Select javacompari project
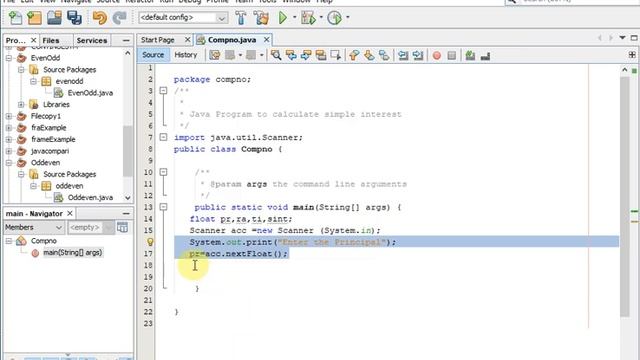Image resolution: width=640 pixels, height=360 pixels. 50,151
